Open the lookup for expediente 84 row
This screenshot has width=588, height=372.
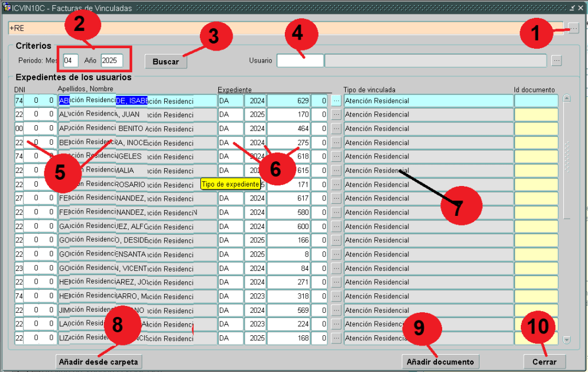tap(336, 268)
